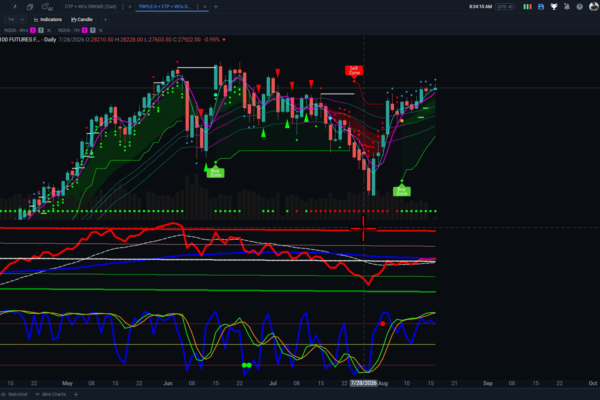Click the pencil drawing tool icon

15,7
